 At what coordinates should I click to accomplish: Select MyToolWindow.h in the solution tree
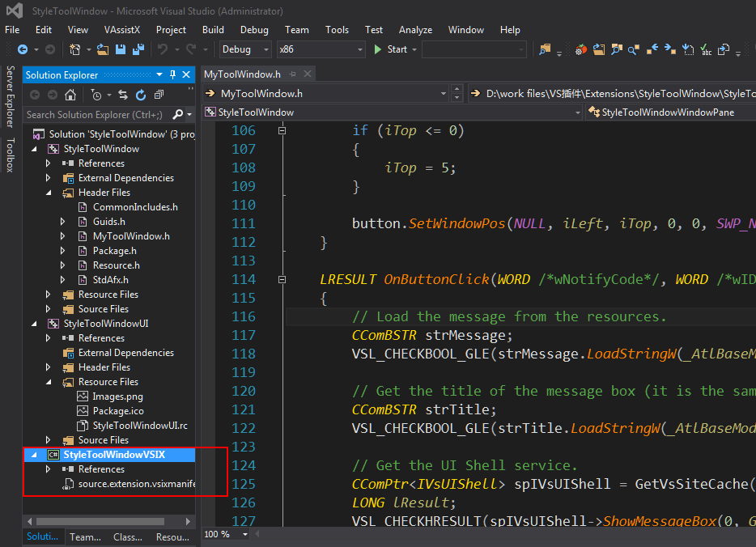pyautogui.click(x=131, y=236)
